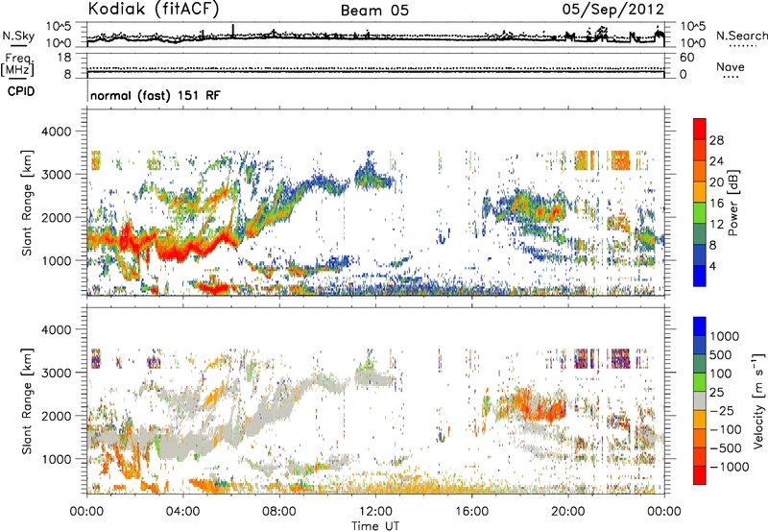Click the '2000' tick in velocity panel
The image size is (768, 532).
[59, 416]
